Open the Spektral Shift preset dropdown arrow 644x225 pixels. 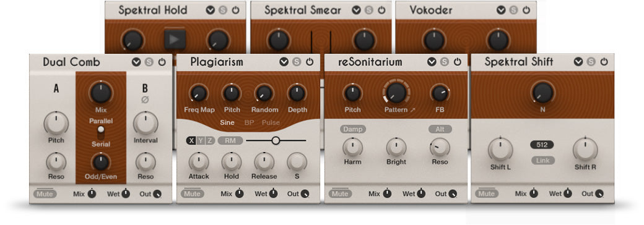point(578,62)
